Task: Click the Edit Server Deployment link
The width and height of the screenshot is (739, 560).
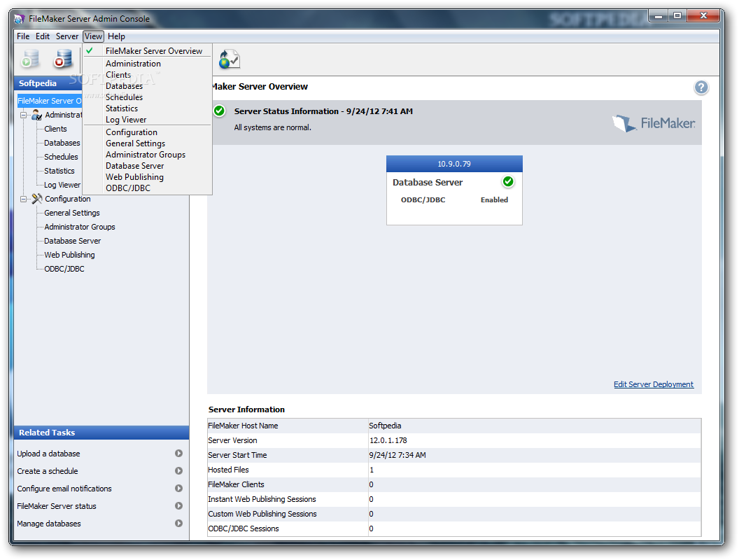Action: point(653,384)
